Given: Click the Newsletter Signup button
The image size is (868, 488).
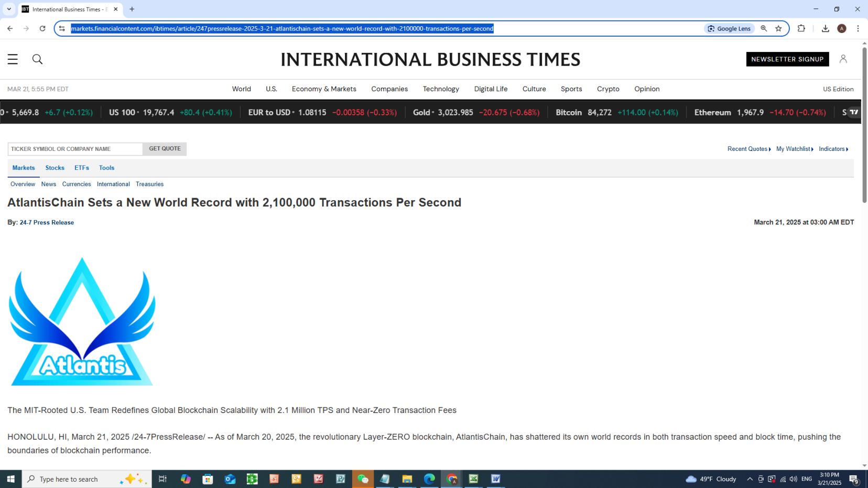Looking at the screenshot, I should (x=787, y=59).
